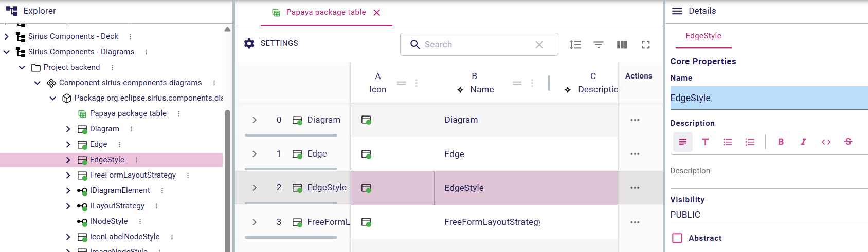Collapse Package org.eclipse.sirius.components node
This screenshot has width=868, height=252.
[53, 98]
